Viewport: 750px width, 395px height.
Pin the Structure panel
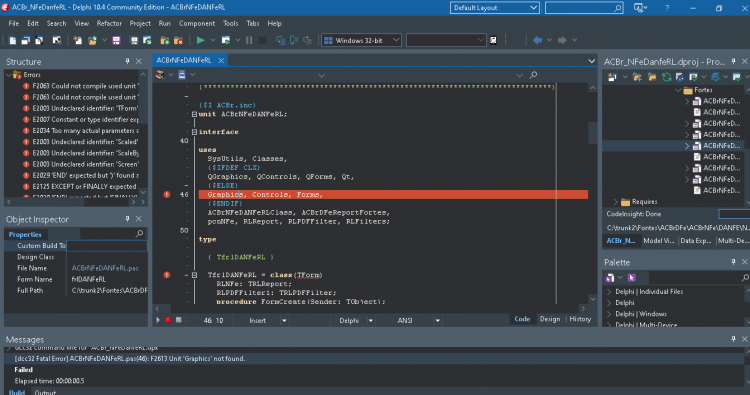127,61
